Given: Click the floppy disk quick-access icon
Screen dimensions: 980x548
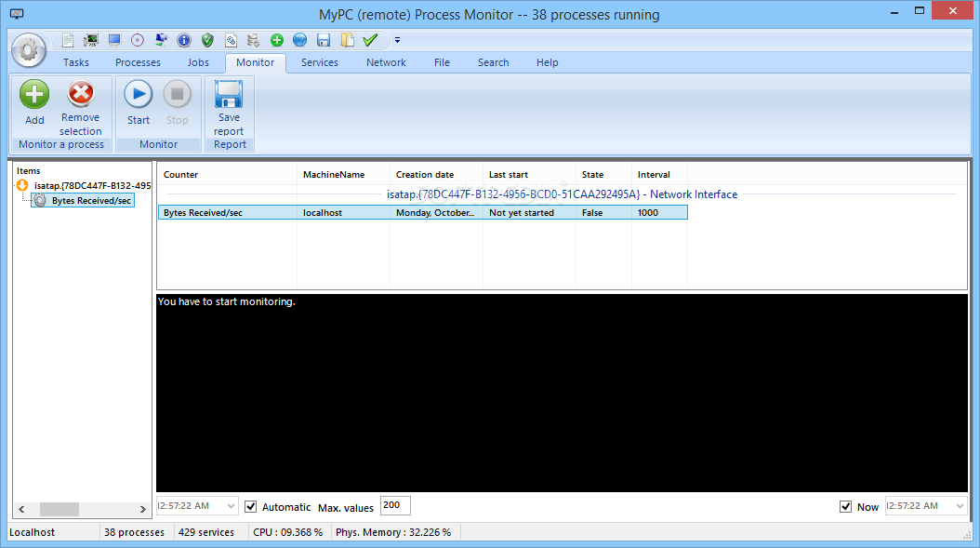Looking at the screenshot, I should pyautogui.click(x=324, y=40).
